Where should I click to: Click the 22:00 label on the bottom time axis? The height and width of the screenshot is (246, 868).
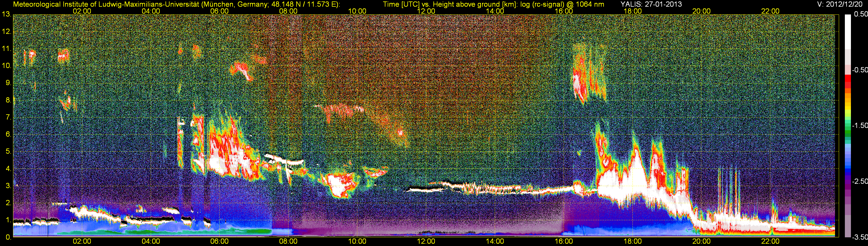(x=770, y=242)
